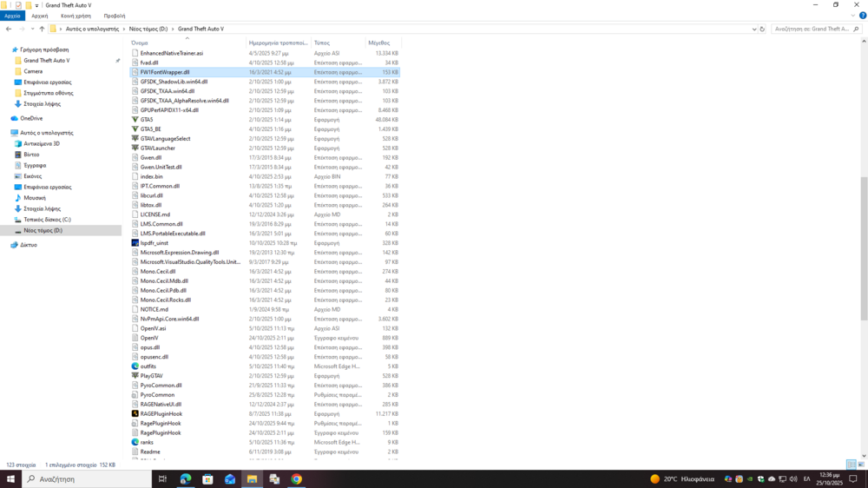
Task: Click the lspdfr_uinst file icon
Action: 135,243
